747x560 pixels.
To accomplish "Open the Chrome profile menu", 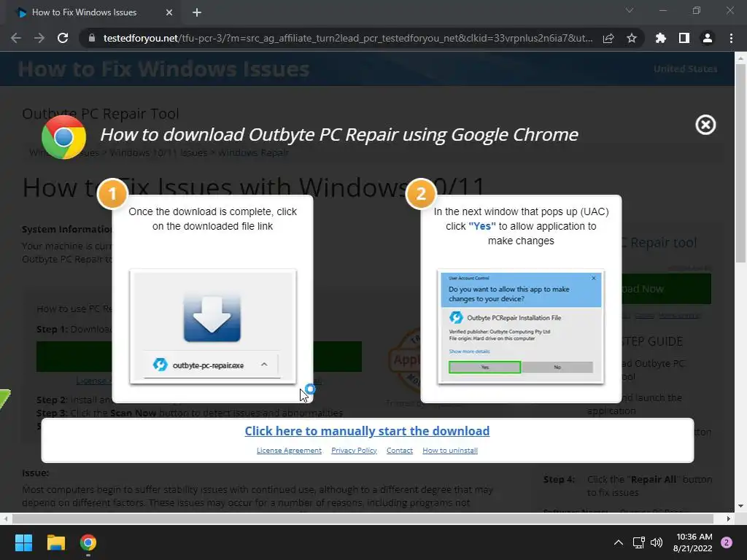I will click(x=708, y=38).
